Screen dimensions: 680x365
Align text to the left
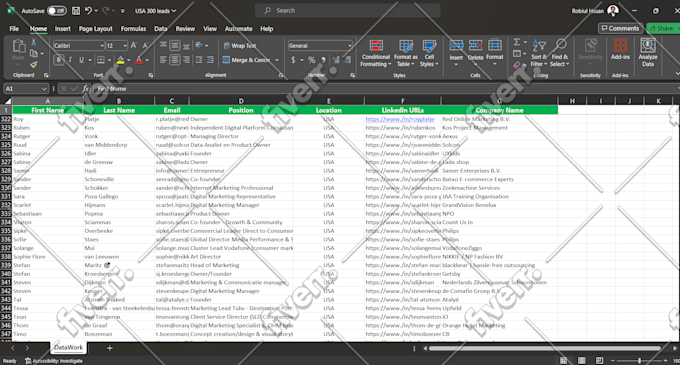coord(163,60)
